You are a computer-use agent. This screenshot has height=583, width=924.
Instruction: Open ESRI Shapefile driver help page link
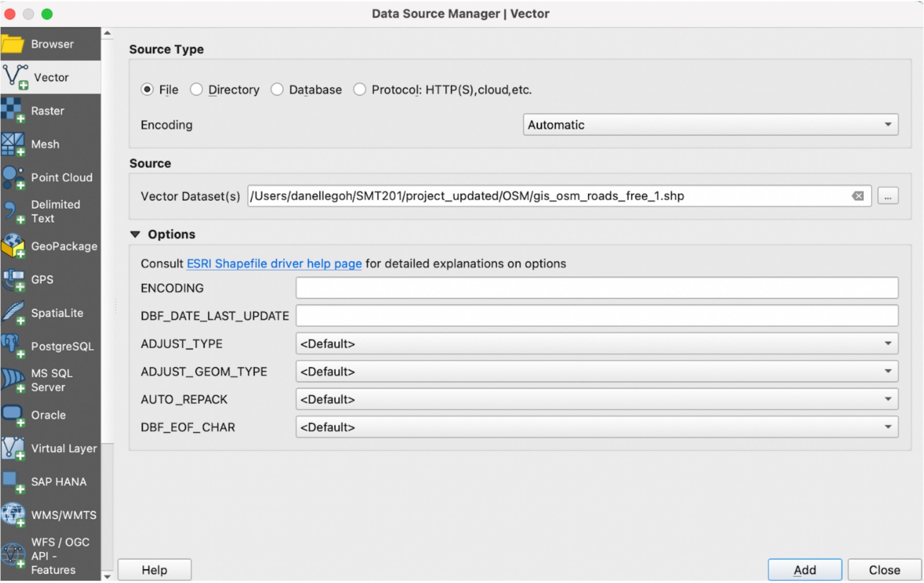274,264
